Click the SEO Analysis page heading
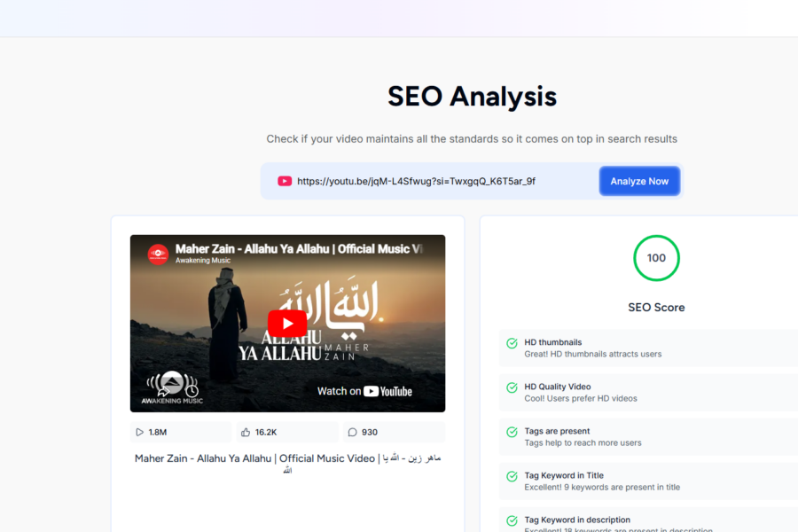 pos(472,97)
